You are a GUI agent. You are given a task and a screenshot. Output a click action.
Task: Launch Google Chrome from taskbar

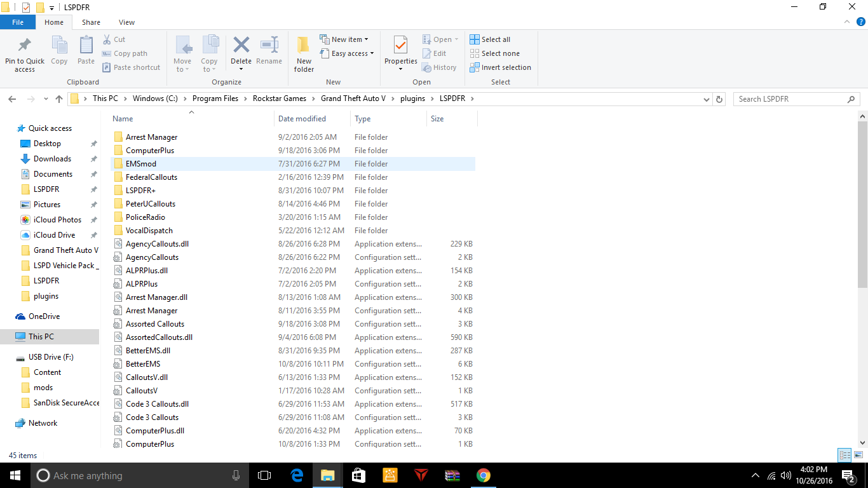484,475
